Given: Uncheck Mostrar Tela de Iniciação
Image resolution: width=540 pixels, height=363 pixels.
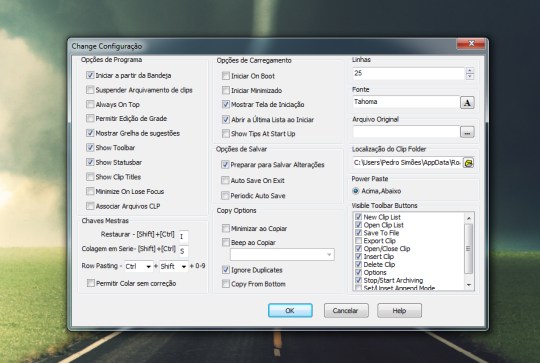Looking at the screenshot, I should (226, 104).
